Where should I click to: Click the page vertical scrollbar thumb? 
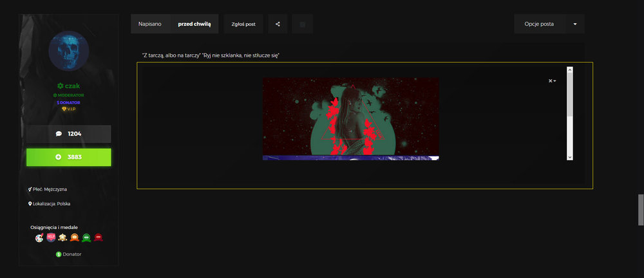coord(641,210)
